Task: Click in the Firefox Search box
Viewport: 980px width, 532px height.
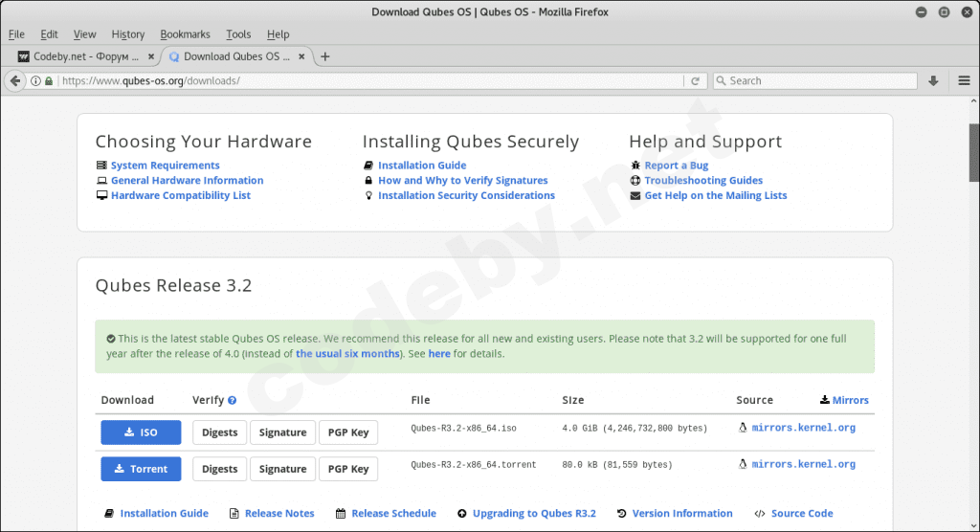Action: click(818, 81)
